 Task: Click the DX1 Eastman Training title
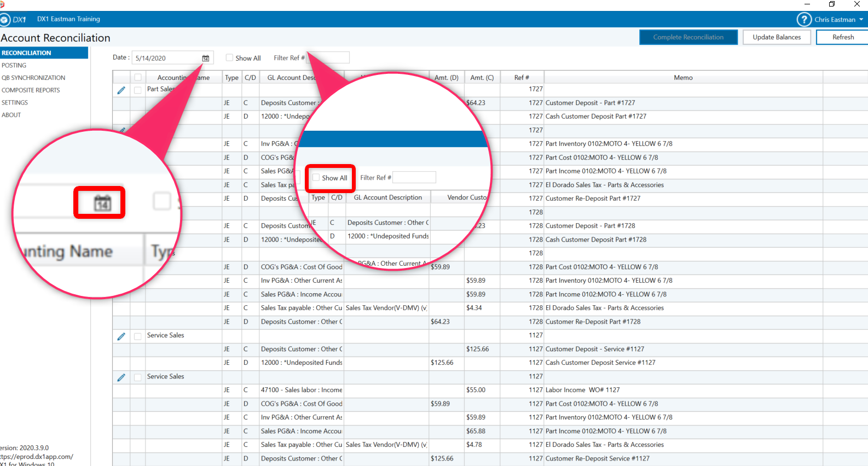[x=68, y=19]
